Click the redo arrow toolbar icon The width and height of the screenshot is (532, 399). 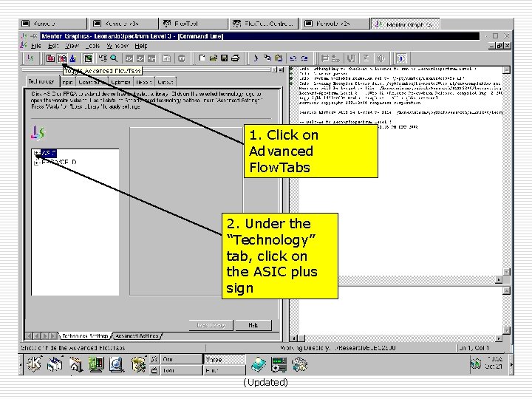tap(304, 58)
